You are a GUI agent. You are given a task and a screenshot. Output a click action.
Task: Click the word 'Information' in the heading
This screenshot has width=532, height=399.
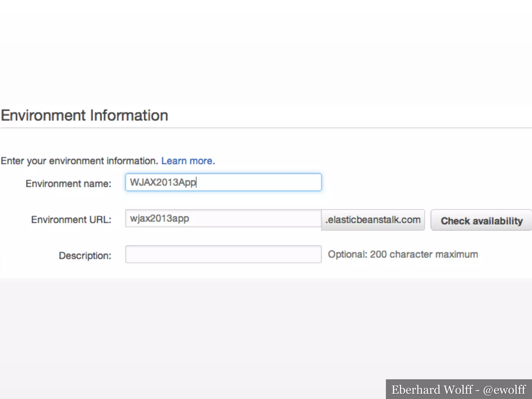[x=129, y=115]
